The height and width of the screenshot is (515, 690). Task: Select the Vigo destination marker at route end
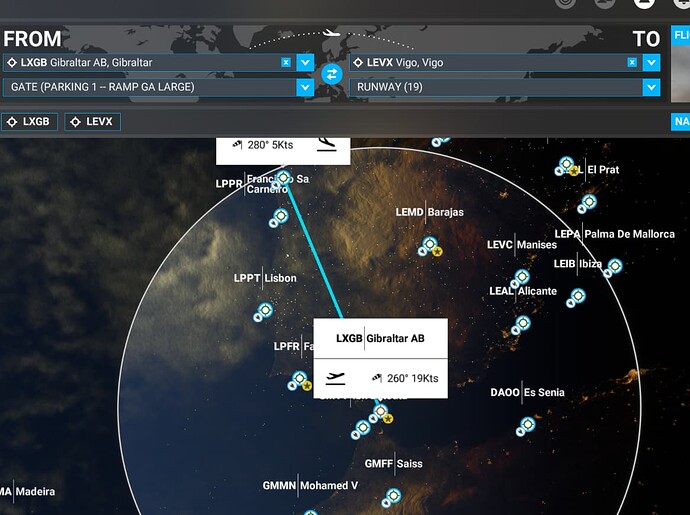pos(284,178)
